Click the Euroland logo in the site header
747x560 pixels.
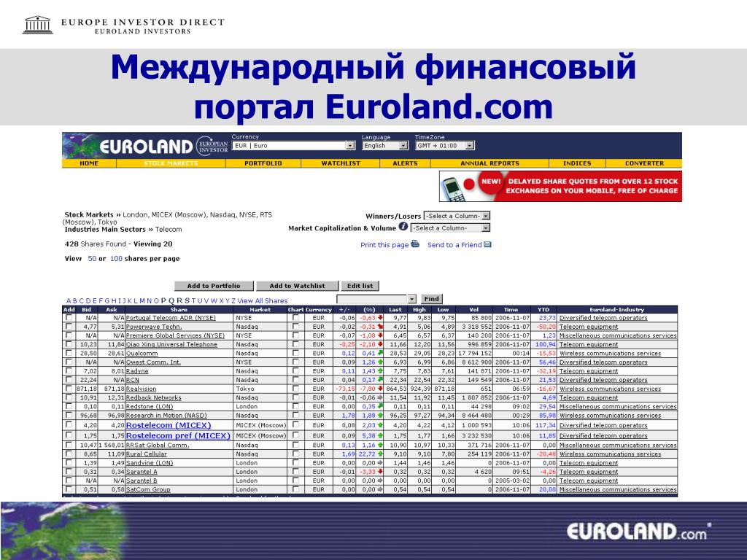coord(146,146)
